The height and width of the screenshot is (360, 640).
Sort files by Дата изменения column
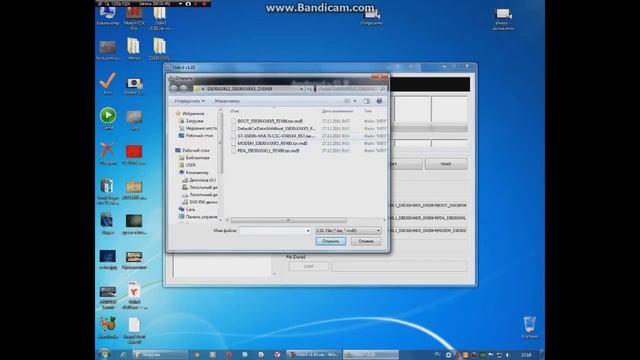337,111
